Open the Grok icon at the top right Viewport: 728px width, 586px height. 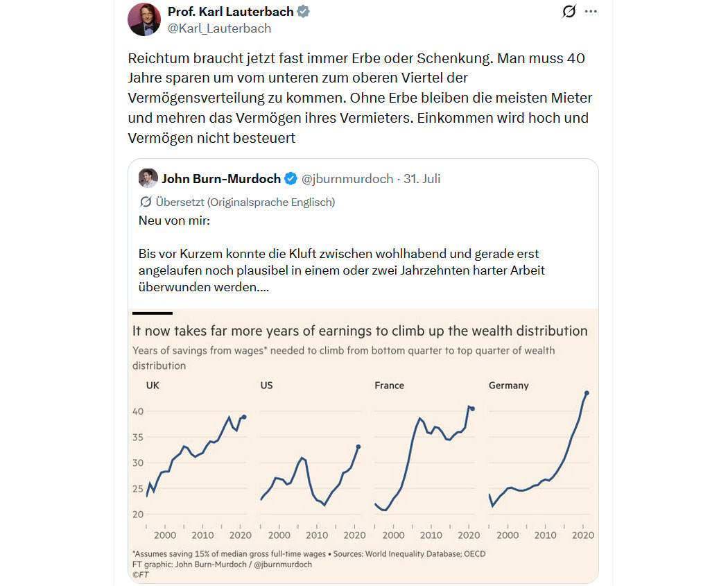(x=569, y=11)
